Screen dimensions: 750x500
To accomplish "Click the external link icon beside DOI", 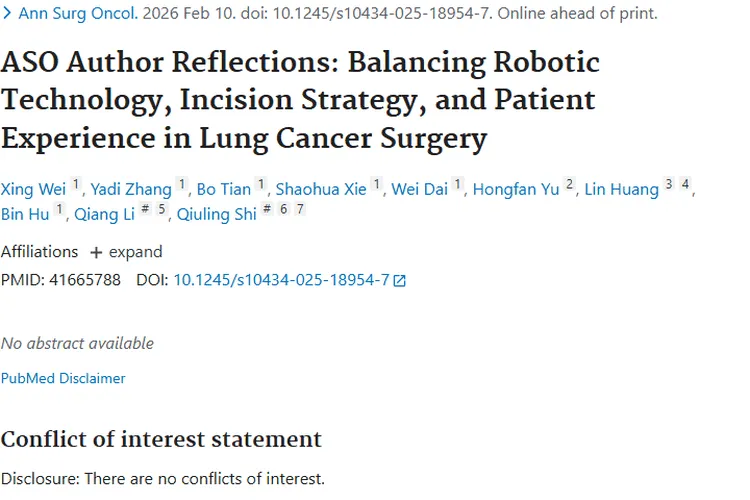I will point(400,281).
